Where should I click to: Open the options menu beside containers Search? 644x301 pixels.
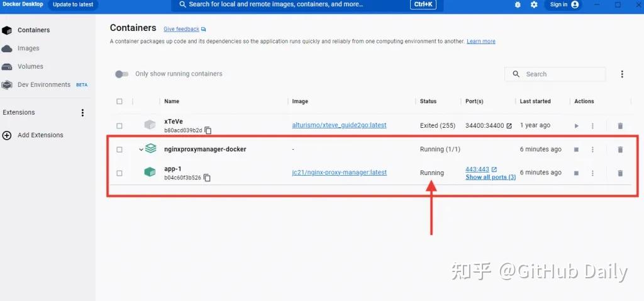(622, 74)
